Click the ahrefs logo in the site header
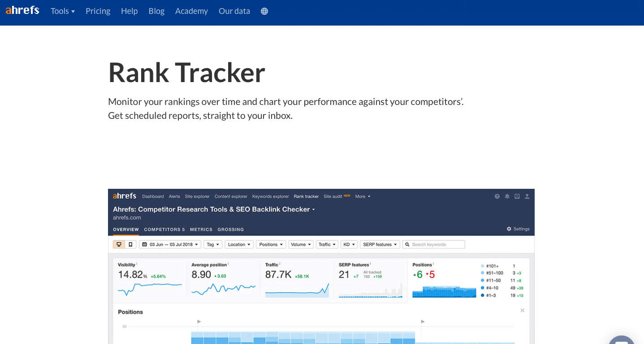644x344 pixels. [x=22, y=10]
